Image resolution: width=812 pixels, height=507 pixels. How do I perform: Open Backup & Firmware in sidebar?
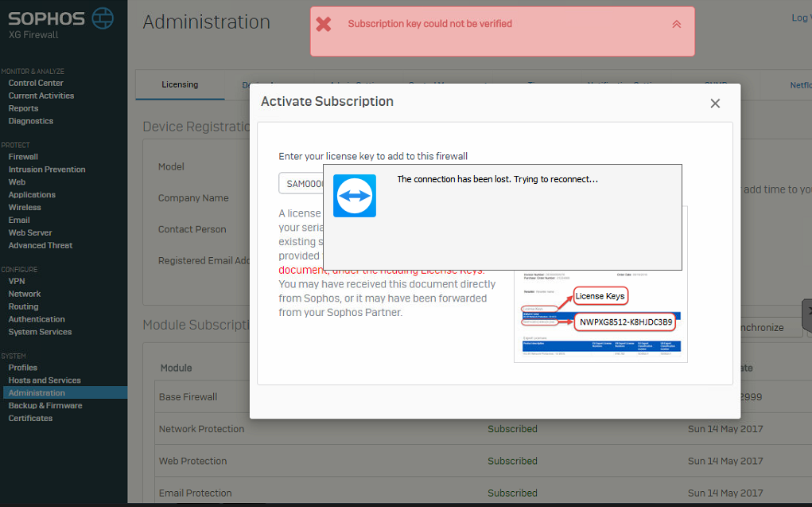(45, 405)
